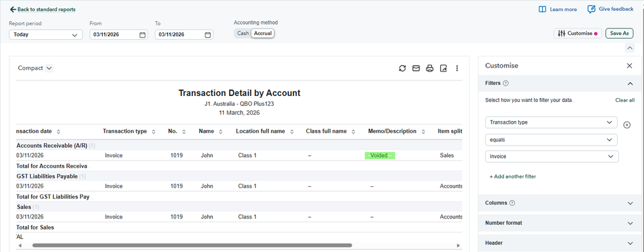Sort by Transaction type column
The height and width of the screenshot is (252, 644).
pos(154,131)
